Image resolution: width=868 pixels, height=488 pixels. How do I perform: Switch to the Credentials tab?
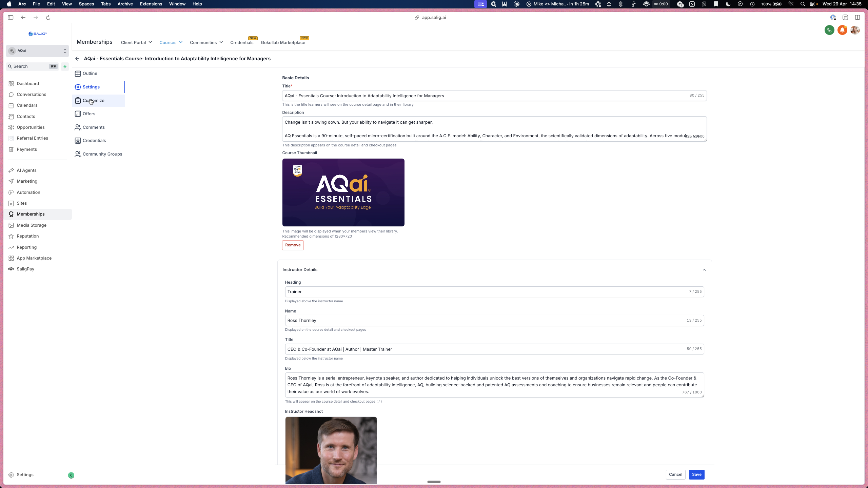tap(242, 42)
